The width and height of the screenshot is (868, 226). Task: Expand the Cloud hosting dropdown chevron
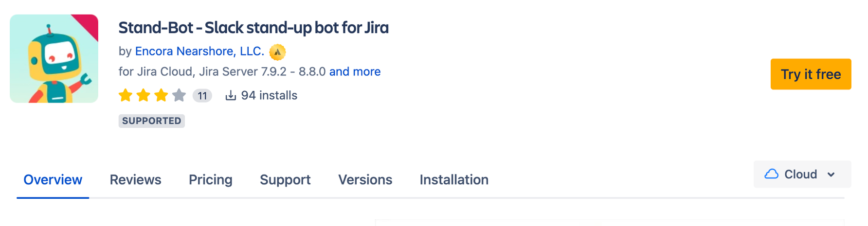tap(831, 174)
